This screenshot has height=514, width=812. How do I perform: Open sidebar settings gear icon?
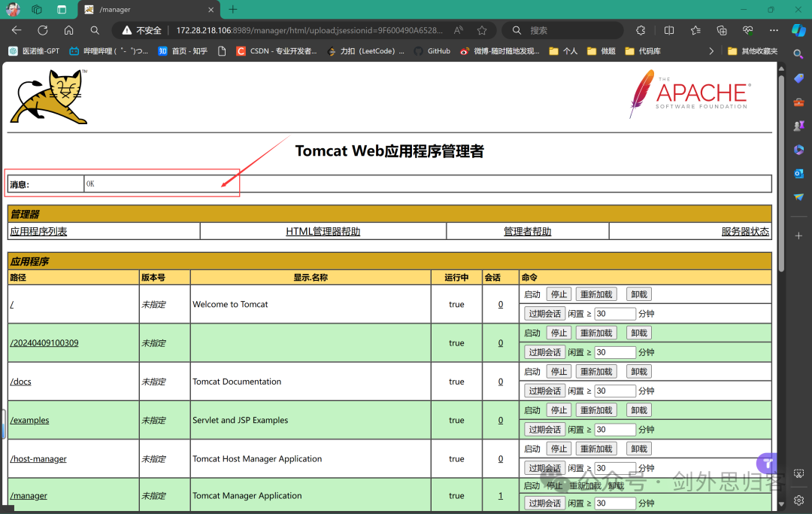coord(798,500)
